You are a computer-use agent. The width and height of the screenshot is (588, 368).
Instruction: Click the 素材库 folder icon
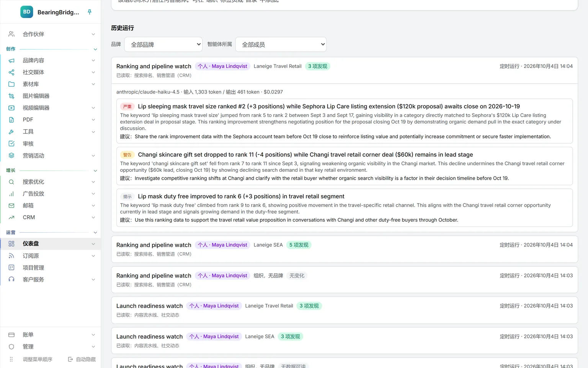click(x=11, y=84)
